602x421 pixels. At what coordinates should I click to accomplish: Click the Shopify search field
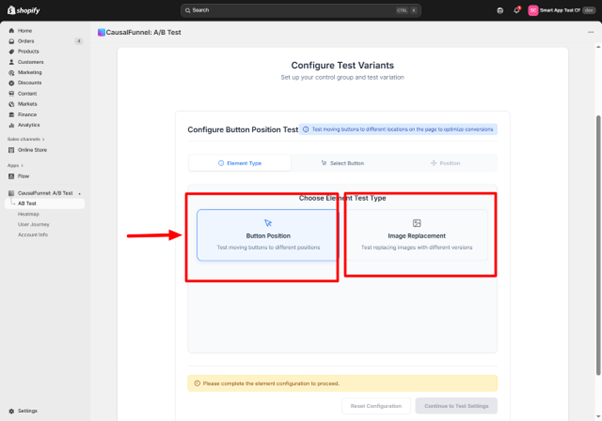click(300, 10)
